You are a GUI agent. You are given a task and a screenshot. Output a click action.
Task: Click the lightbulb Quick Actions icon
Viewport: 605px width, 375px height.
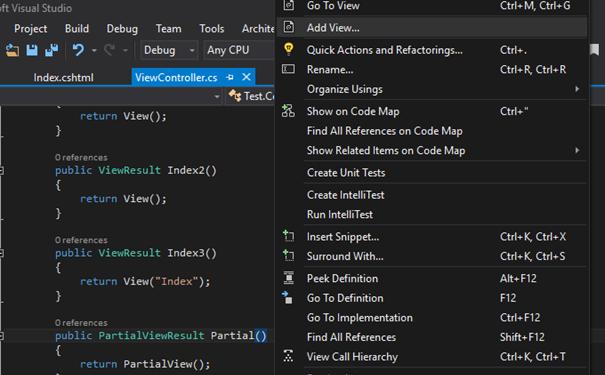pos(288,49)
